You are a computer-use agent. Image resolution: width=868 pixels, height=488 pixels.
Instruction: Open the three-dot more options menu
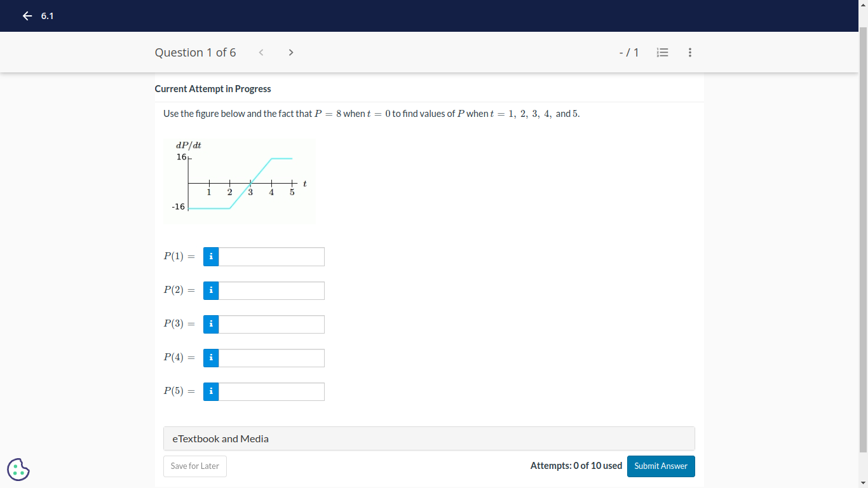pyautogui.click(x=690, y=52)
